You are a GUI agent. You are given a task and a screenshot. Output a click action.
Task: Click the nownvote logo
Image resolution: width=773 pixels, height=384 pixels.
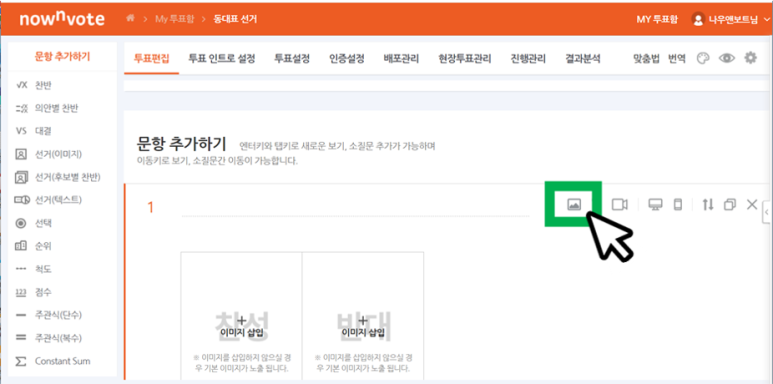coord(62,19)
